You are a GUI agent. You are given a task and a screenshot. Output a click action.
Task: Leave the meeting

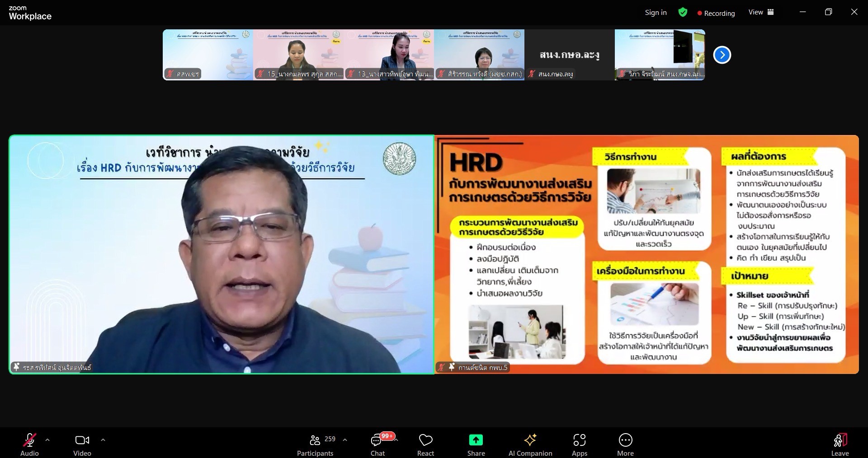(x=840, y=444)
